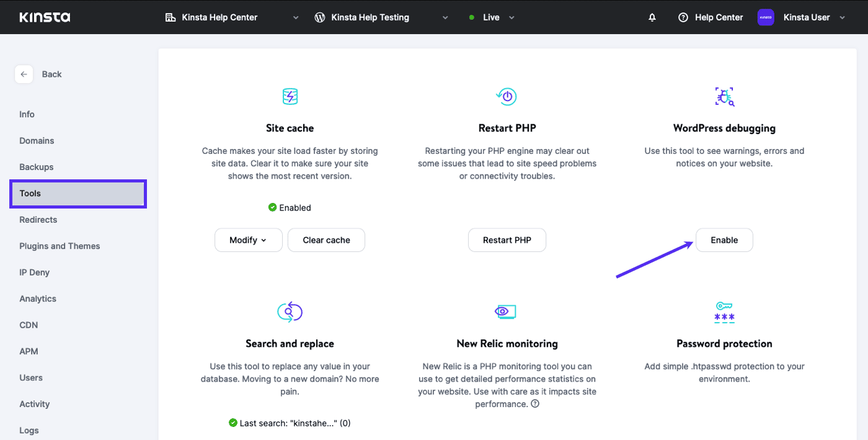Open notifications bell icon
This screenshot has width=868, height=440.
(652, 17)
